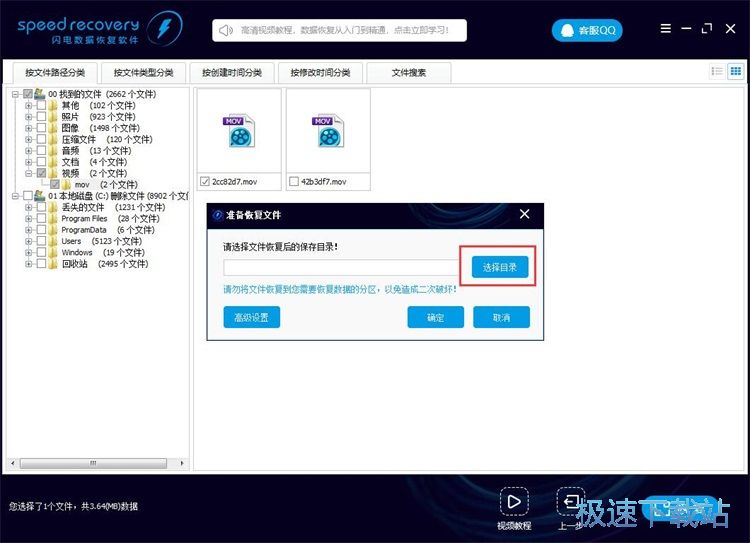Click the 文档 (4 个文件) tree row

(94, 162)
